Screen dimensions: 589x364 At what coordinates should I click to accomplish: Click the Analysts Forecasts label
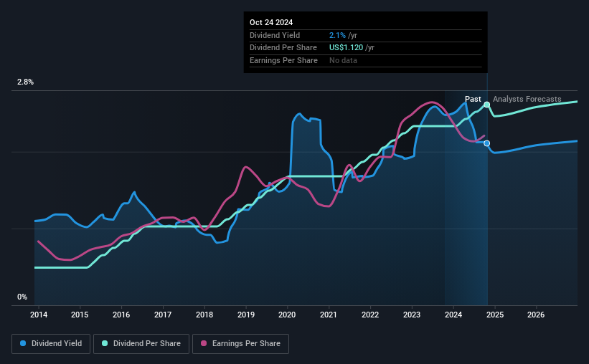[x=527, y=99]
